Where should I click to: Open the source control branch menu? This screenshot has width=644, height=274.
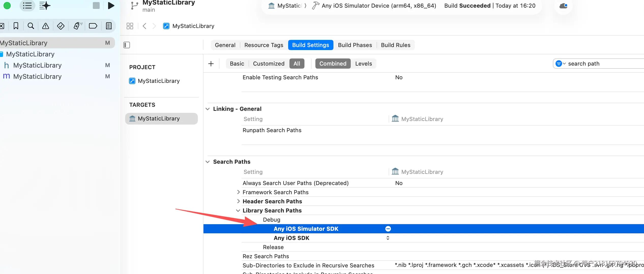click(x=134, y=6)
